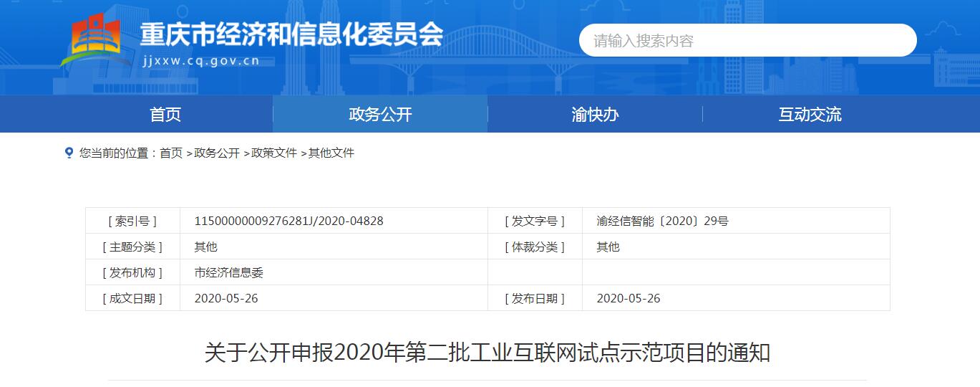The height and width of the screenshot is (387, 980).
Task: Click the publisher value 市经济信息委
Action: [229, 273]
